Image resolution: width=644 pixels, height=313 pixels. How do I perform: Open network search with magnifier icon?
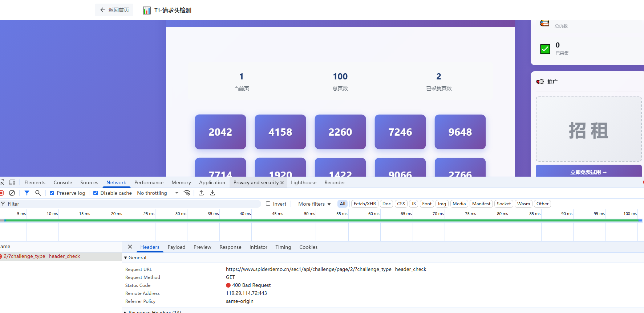(38, 193)
